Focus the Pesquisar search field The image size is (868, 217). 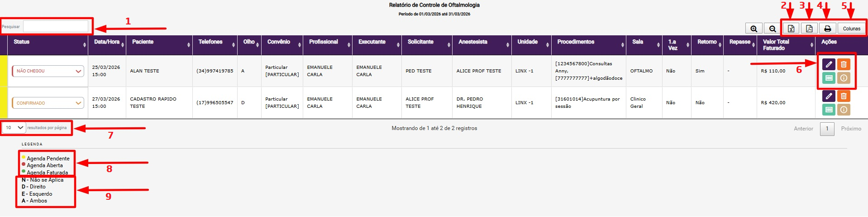pyautogui.click(x=56, y=26)
